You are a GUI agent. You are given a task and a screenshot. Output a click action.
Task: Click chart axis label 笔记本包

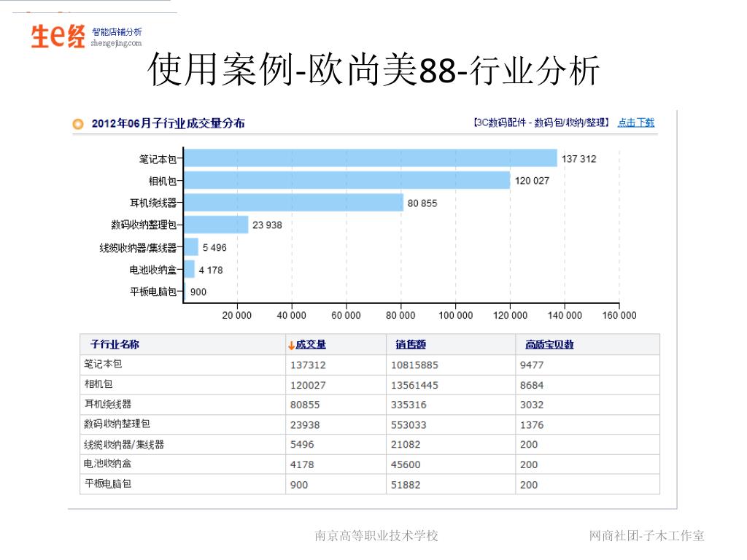158,159
